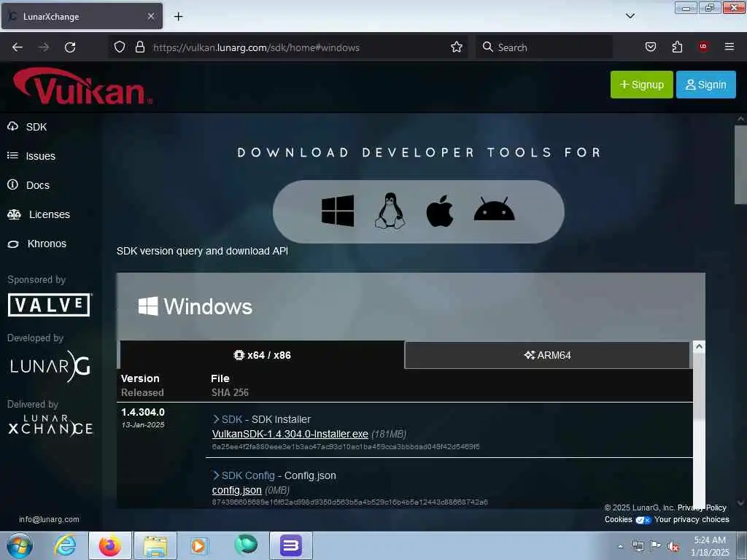747x560 pixels.
Task: Open the Firefox hamburger menu
Action: coord(729,47)
